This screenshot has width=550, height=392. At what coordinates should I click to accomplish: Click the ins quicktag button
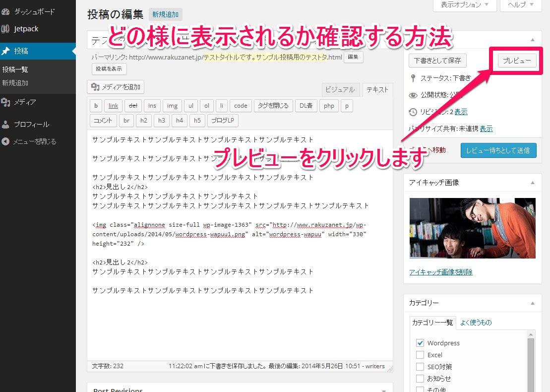click(x=152, y=106)
